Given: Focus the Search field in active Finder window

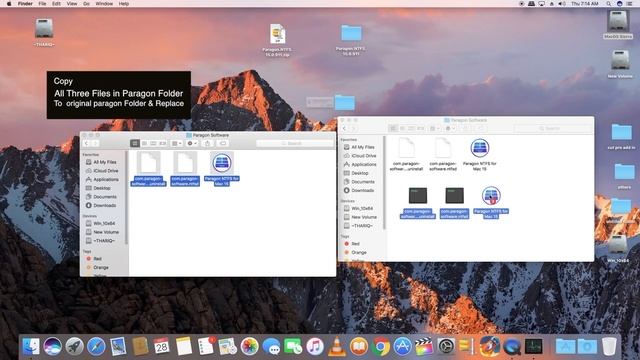Looking at the screenshot, I should (295, 143).
